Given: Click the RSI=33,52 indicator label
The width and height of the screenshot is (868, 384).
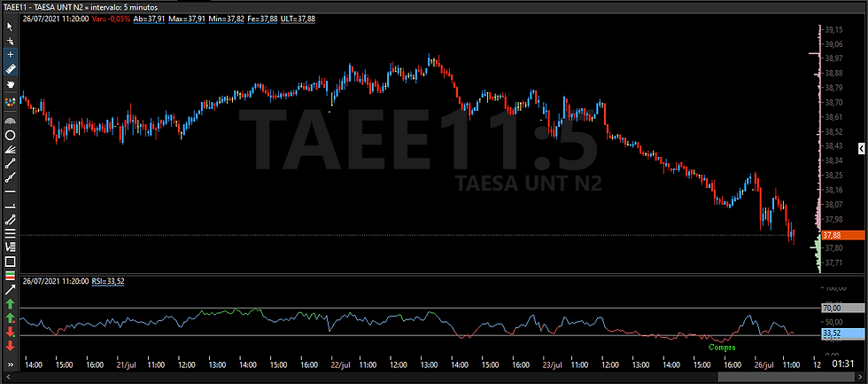Looking at the screenshot, I should click(108, 281).
